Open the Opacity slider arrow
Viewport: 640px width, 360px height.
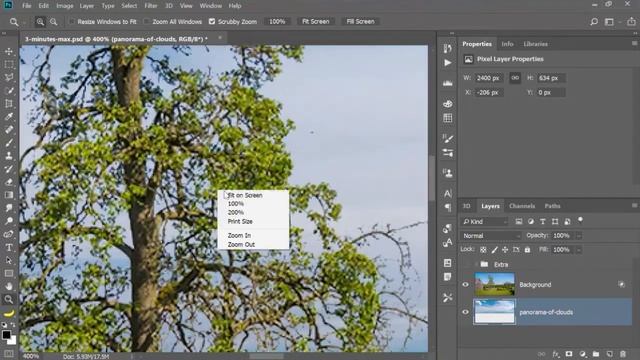pyautogui.click(x=578, y=236)
